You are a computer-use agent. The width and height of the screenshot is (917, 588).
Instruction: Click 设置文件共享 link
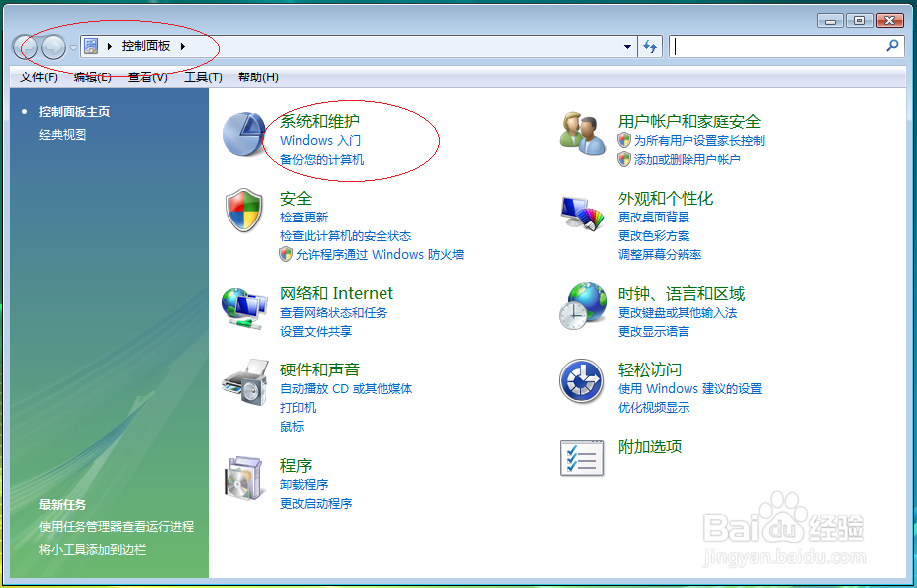[316, 332]
